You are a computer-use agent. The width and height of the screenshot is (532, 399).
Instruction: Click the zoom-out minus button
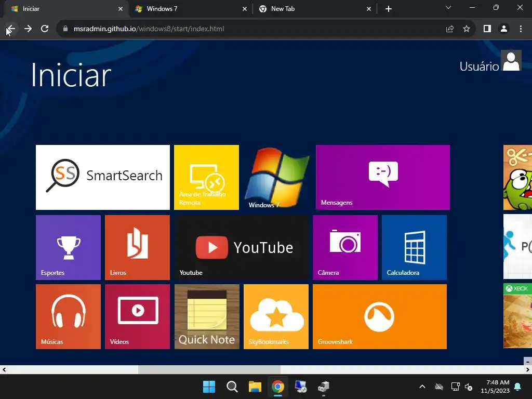[528, 362]
